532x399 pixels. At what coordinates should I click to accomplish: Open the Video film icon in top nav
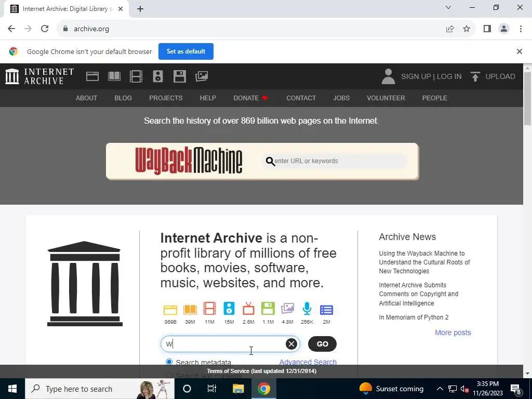coord(136,76)
